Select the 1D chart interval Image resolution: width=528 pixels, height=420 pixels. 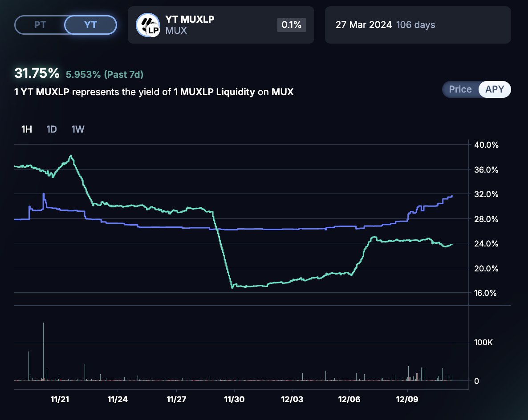coord(52,129)
